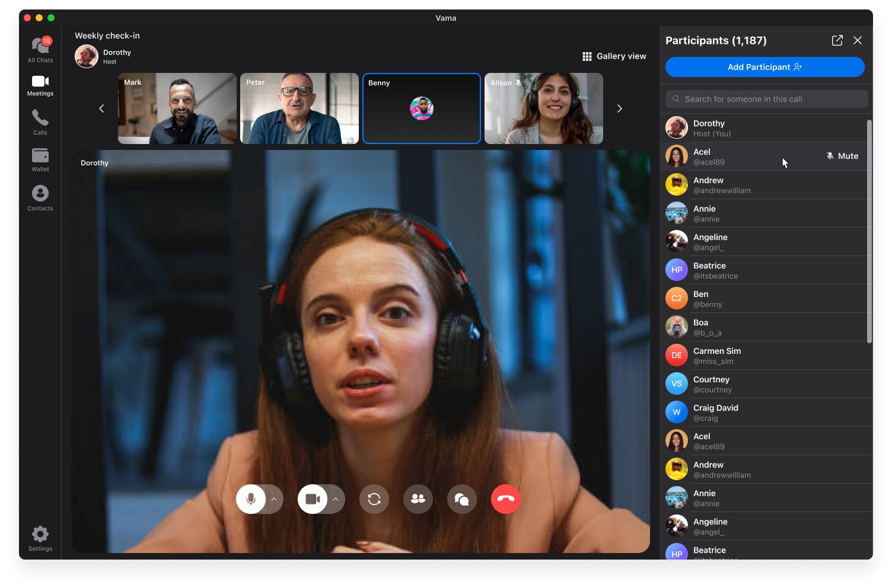The height and width of the screenshot is (588, 892).
Task: Select Mark's video thumbnail
Action: (177, 108)
